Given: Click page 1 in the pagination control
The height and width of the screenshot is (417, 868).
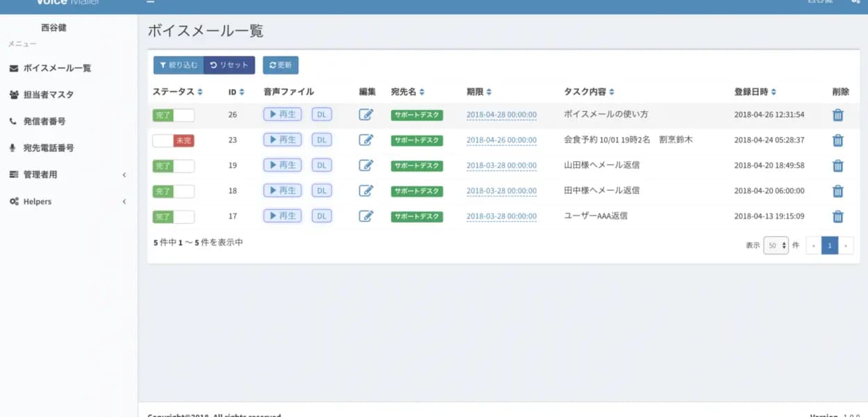Looking at the screenshot, I should (829, 245).
